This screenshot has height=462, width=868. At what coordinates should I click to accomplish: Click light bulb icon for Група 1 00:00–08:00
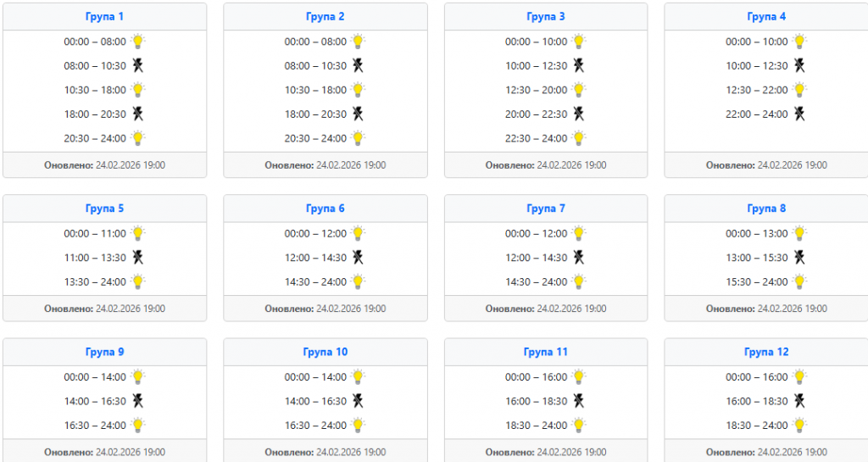click(138, 42)
